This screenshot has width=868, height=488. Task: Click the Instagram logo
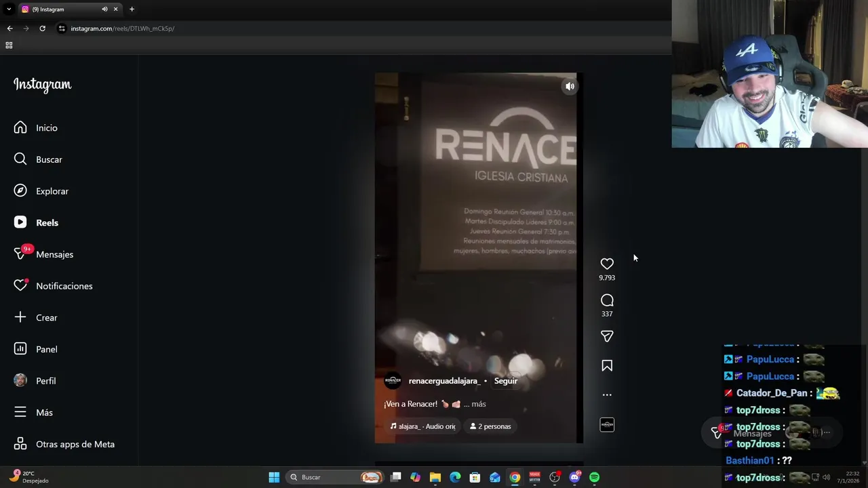click(x=42, y=85)
